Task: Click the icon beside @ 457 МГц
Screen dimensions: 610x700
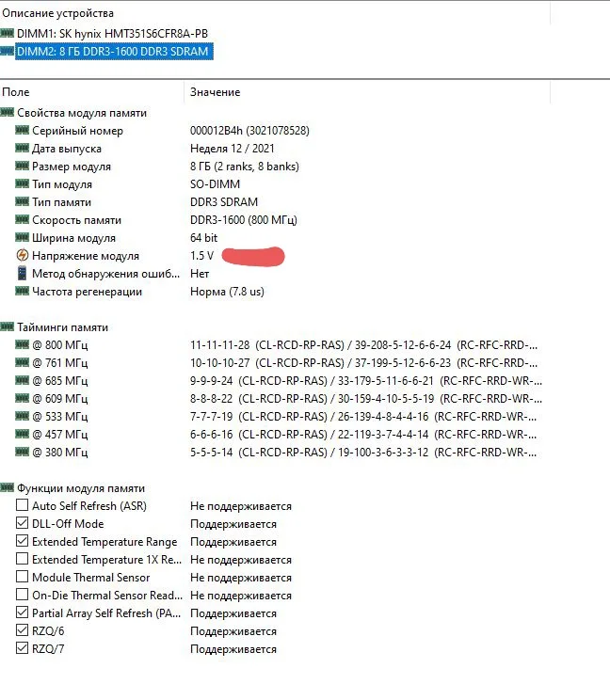Action: click(22, 434)
